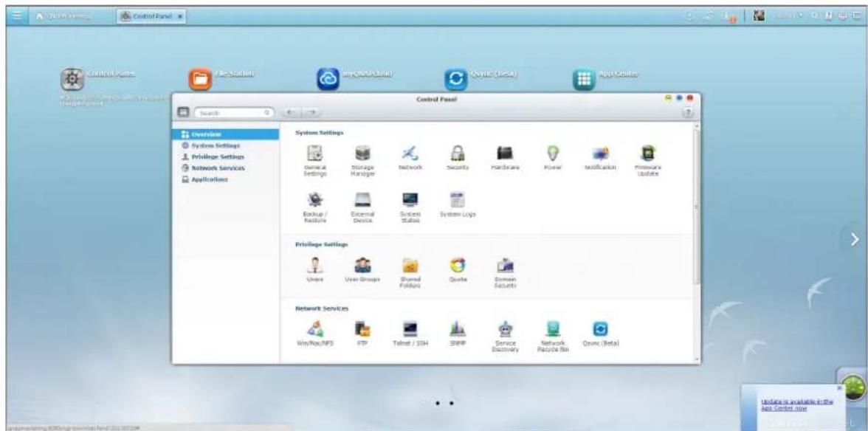Launch the App Center desktop shortcut
This screenshot has width=868, height=431.
[x=583, y=80]
